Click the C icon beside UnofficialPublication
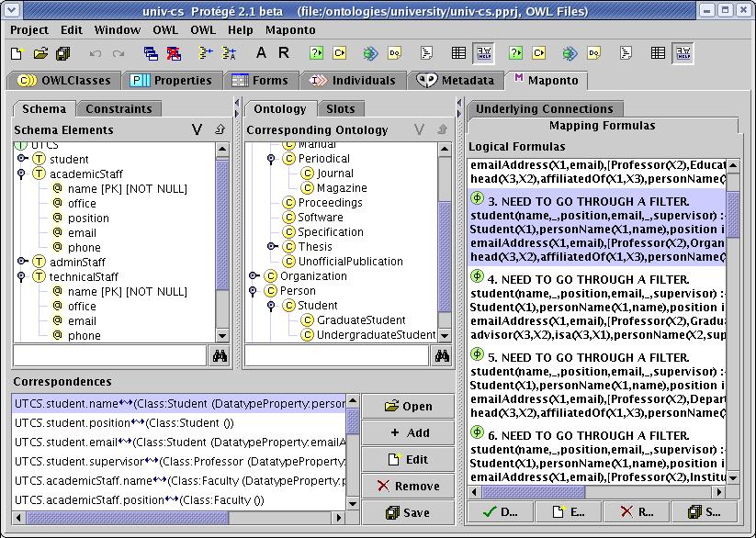The width and height of the screenshot is (756, 538). (288, 262)
